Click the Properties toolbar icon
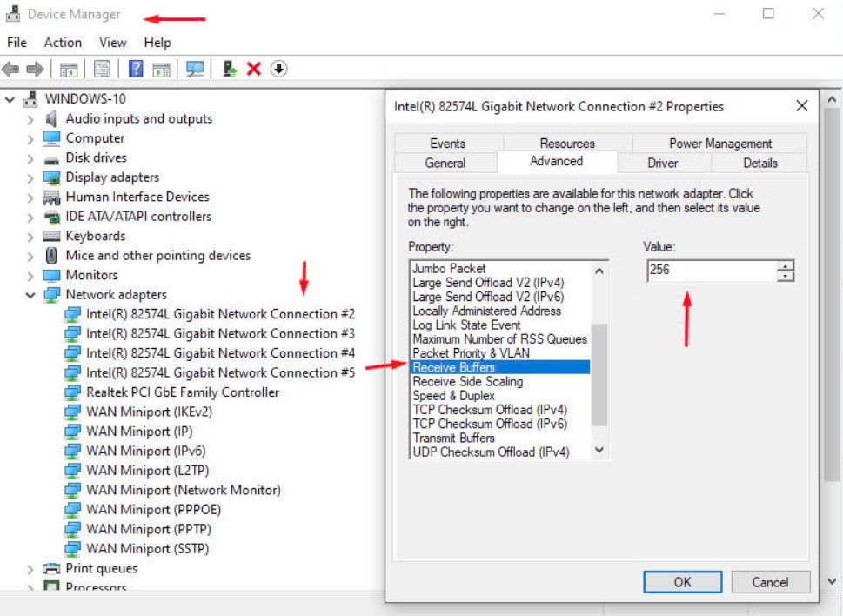The height and width of the screenshot is (616, 843). coord(102,69)
